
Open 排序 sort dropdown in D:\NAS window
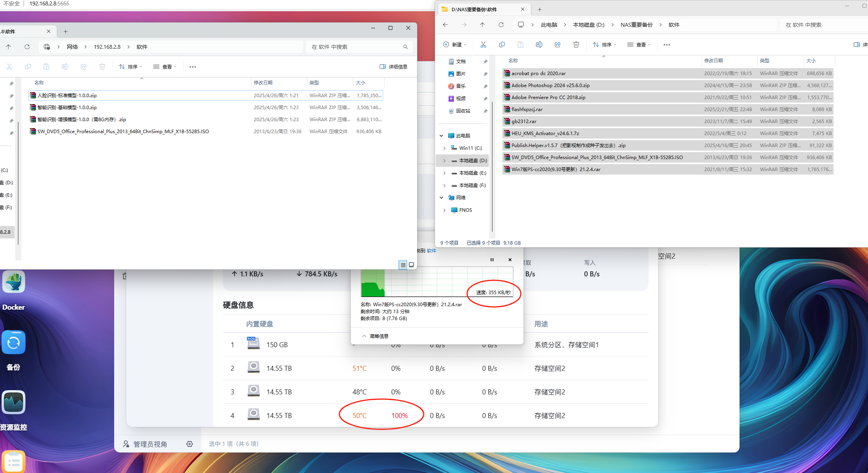604,45
